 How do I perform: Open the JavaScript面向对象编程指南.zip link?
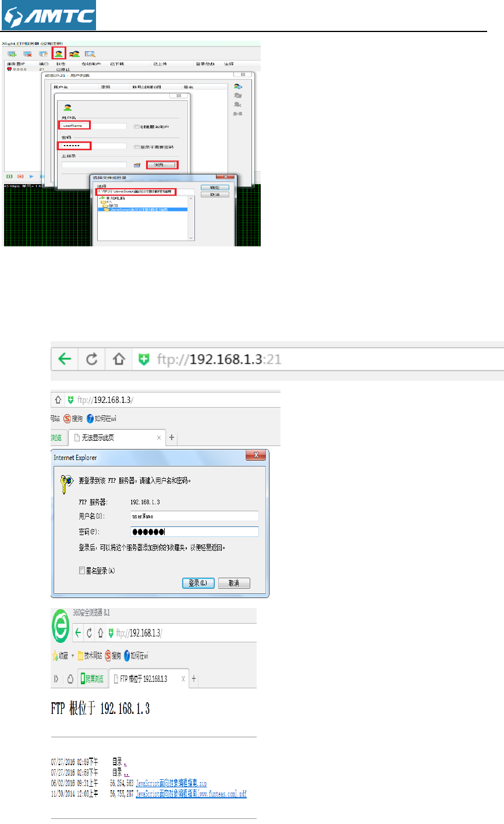[171, 783]
